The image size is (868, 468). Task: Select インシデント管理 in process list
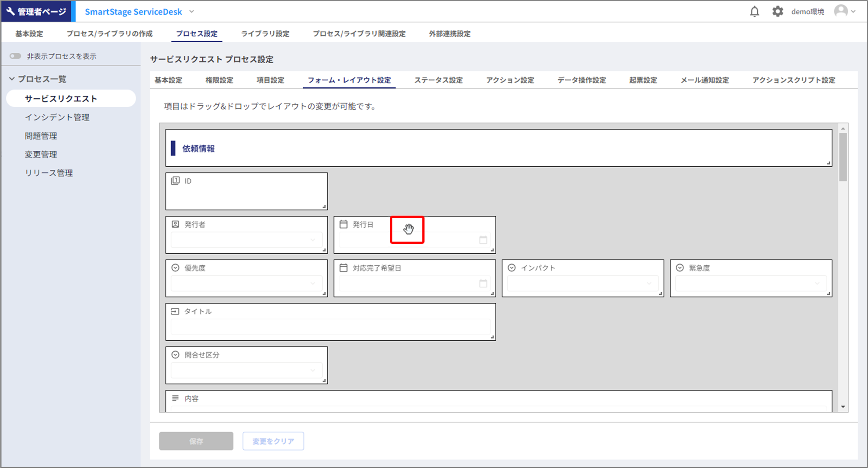(57, 117)
